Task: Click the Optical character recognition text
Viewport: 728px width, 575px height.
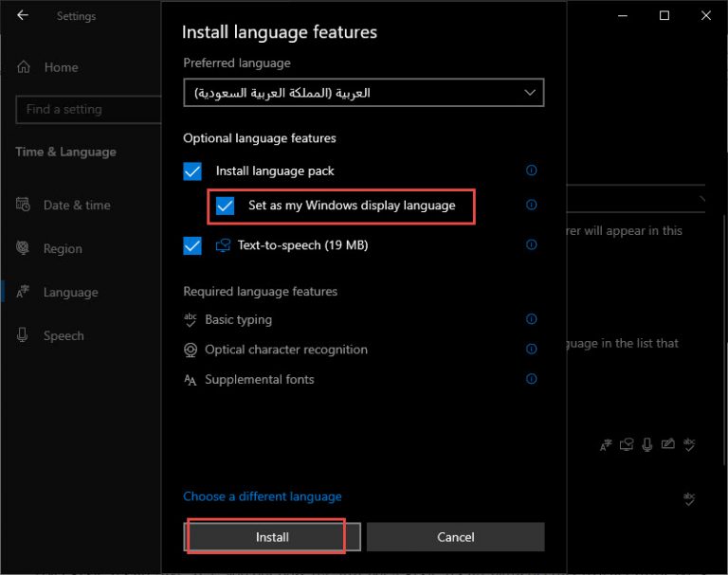Action: click(286, 350)
